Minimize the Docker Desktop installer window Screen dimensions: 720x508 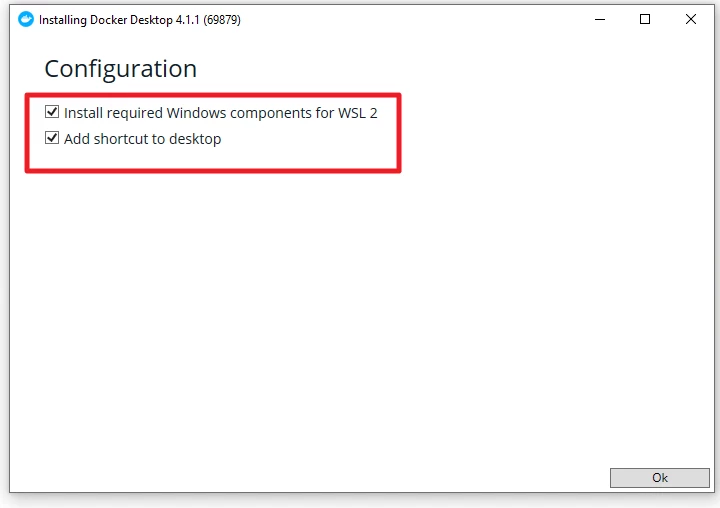click(600, 19)
